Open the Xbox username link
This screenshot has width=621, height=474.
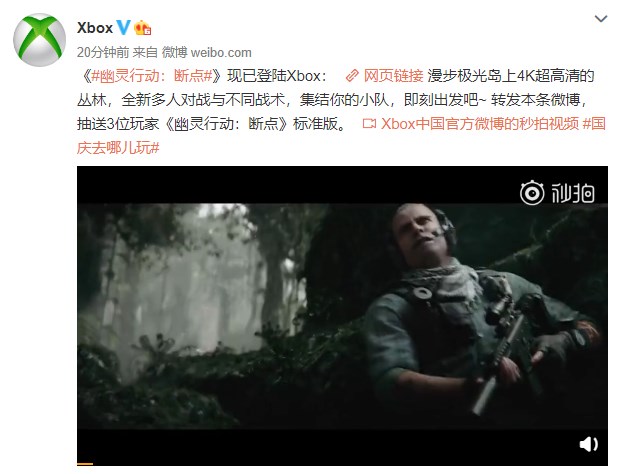point(95,28)
